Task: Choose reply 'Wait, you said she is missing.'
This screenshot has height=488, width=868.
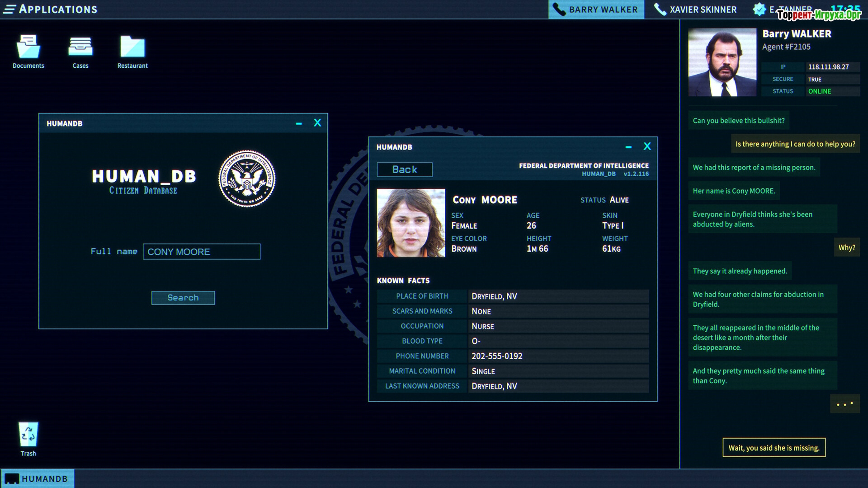Action: 774,448
